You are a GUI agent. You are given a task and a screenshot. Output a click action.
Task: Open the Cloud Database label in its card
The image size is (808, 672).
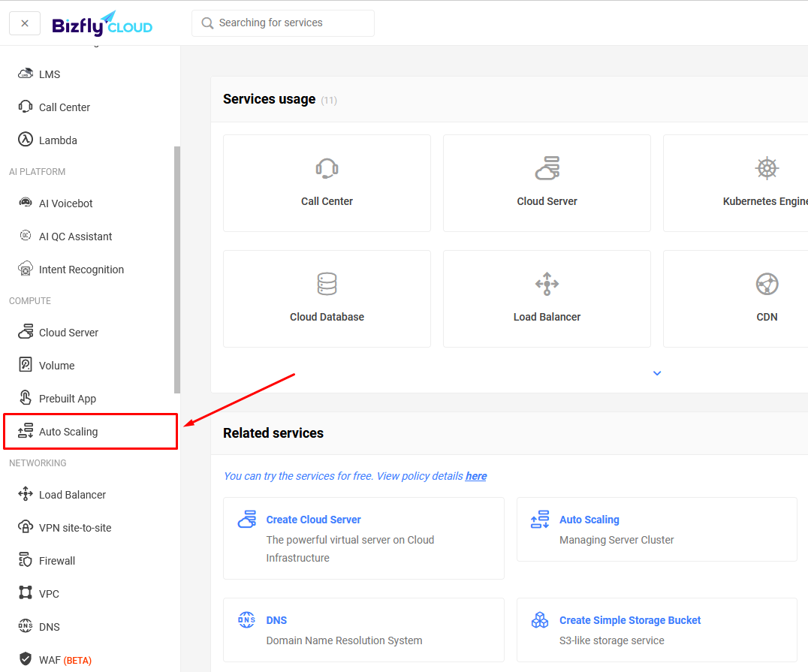327,317
